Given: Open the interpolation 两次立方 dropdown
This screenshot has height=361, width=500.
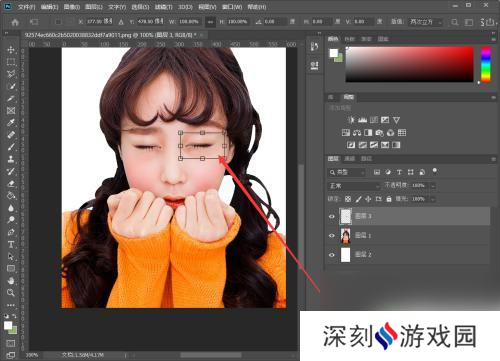Looking at the screenshot, I should click(x=426, y=22).
